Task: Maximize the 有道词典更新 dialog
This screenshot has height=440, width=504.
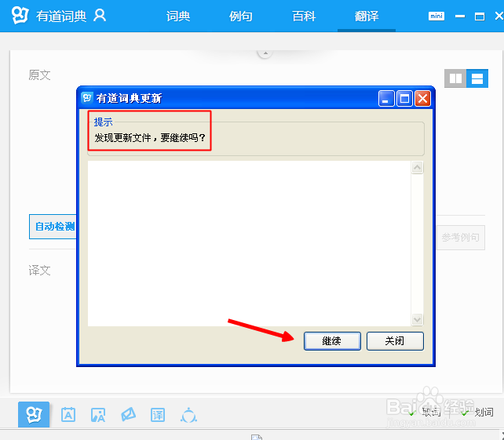Action: click(x=404, y=98)
